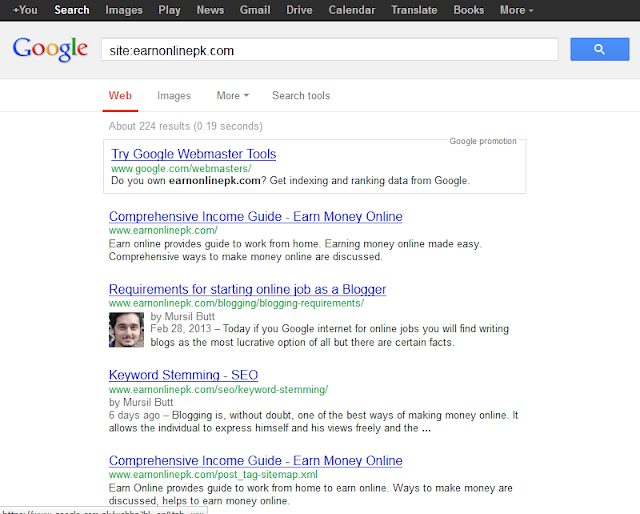Viewport: 640px width, 514px height.
Task: Click the 'Google promotion' label
Action: point(483,141)
